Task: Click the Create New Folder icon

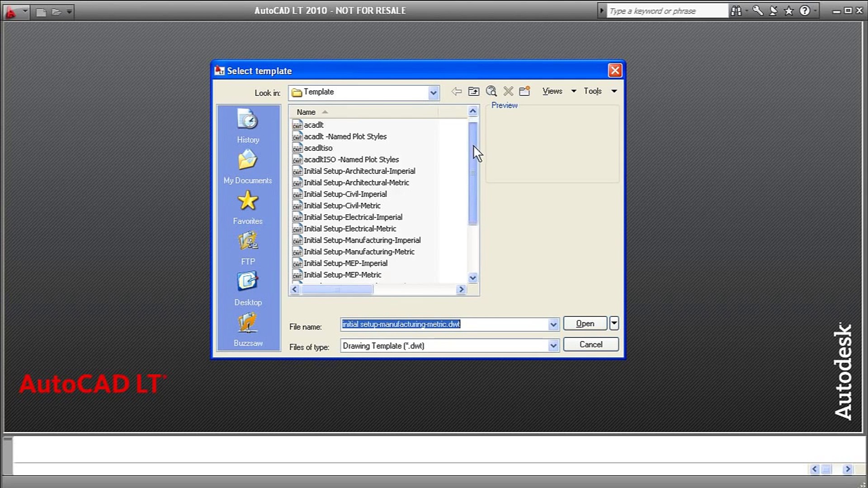Action: pyautogui.click(x=524, y=91)
